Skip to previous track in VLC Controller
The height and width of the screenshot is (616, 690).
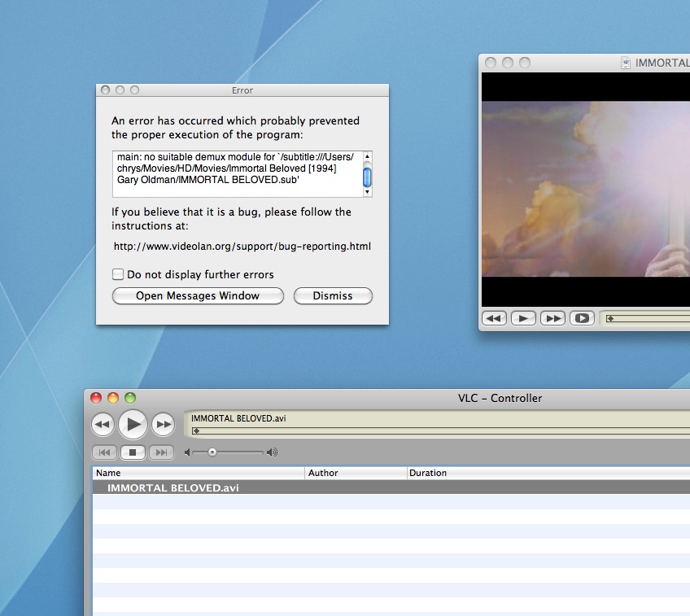pyautogui.click(x=104, y=452)
